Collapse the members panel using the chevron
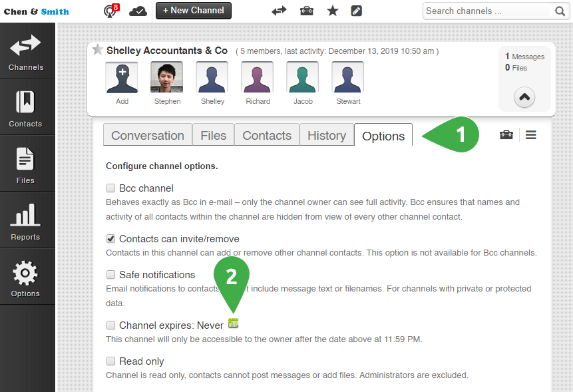The image size is (573, 392). (524, 97)
